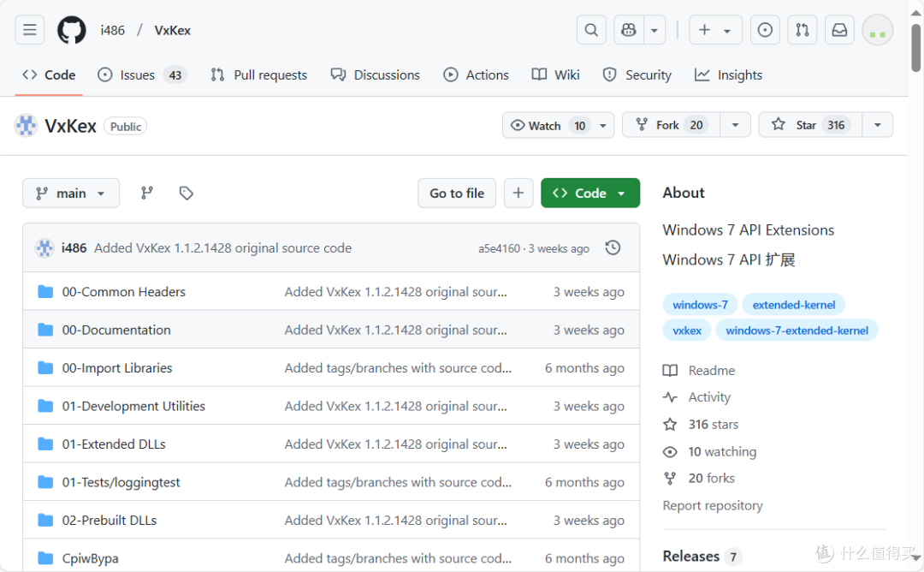
Task: Switch to the Issues tab
Action: (141, 75)
